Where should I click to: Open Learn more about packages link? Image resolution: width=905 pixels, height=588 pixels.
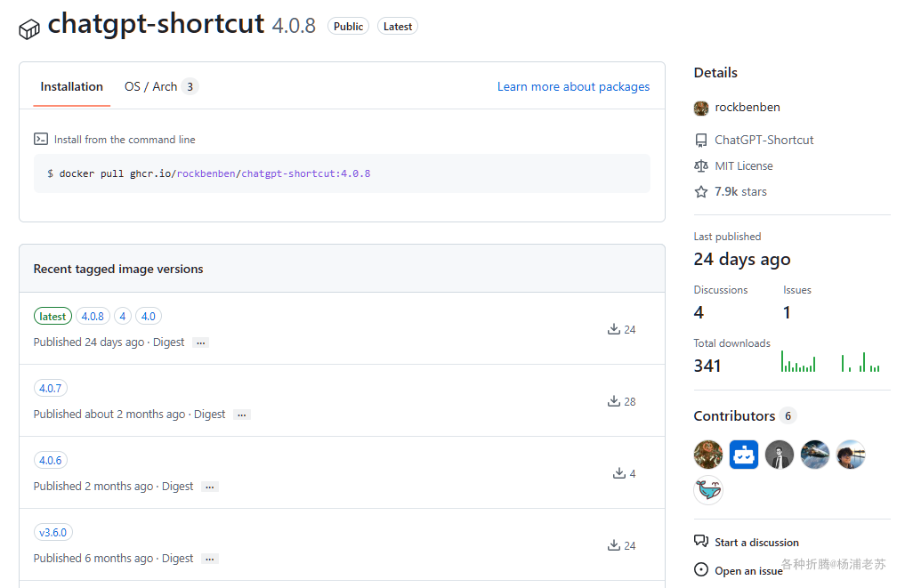[573, 86]
